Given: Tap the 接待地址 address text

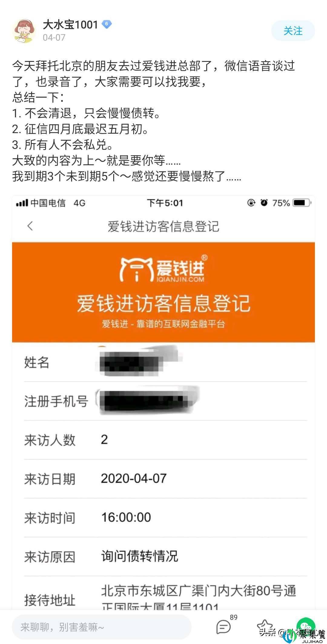Looking at the screenshot, I should pyautogui.click(x=199, y=598).
